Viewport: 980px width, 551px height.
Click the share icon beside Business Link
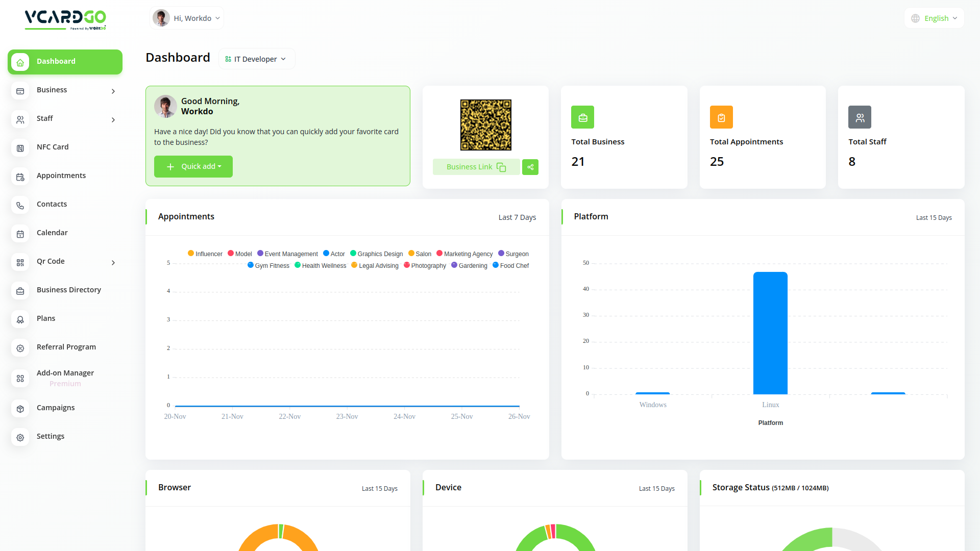(530, 167)
